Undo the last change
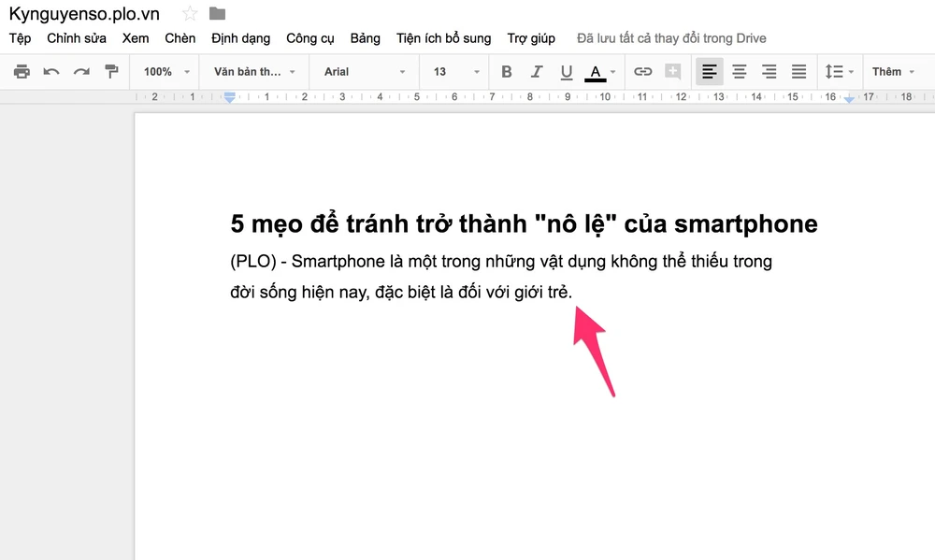 pos(51,71)
